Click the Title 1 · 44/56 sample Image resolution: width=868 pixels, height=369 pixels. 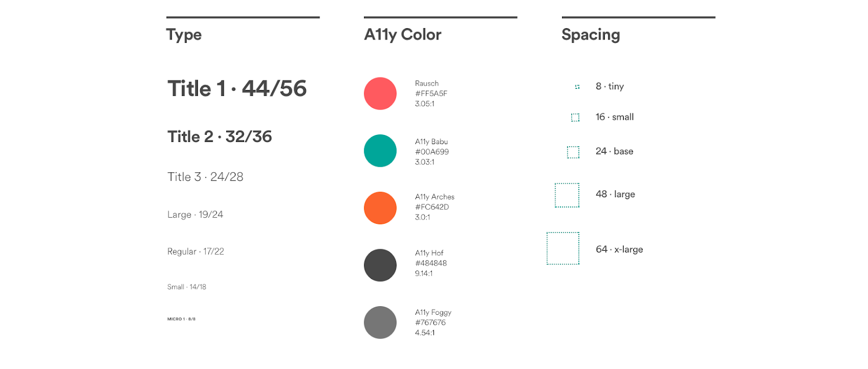(x=237, y=88)
